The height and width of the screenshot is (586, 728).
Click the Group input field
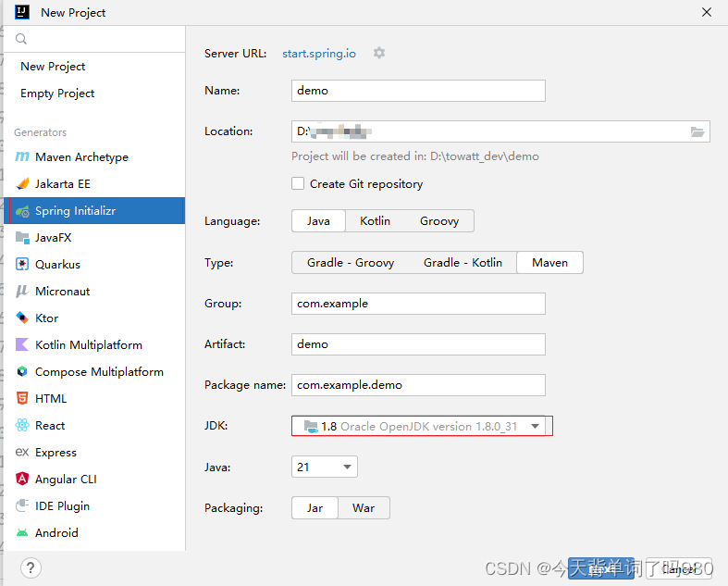tap(418, 304)
